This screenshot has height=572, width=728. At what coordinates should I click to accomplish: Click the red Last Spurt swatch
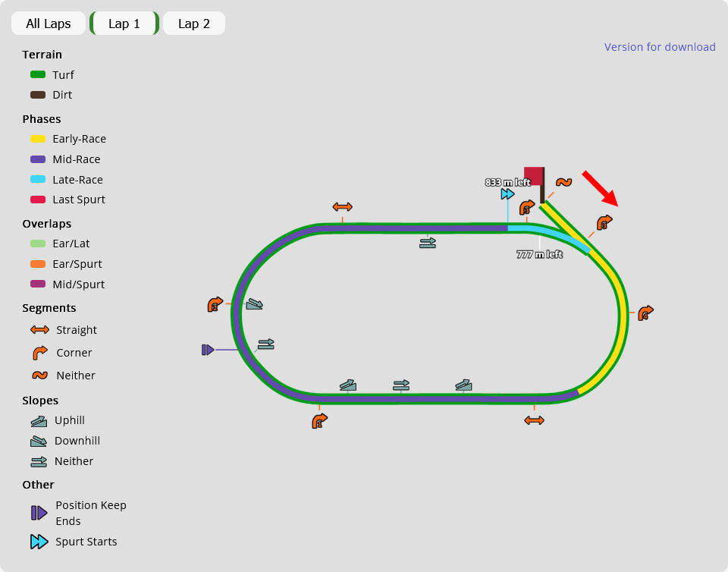[38, 200]
